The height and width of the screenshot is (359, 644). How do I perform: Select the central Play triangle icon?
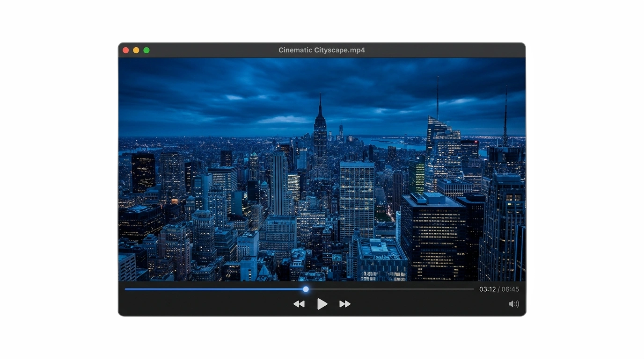(322, 304)
